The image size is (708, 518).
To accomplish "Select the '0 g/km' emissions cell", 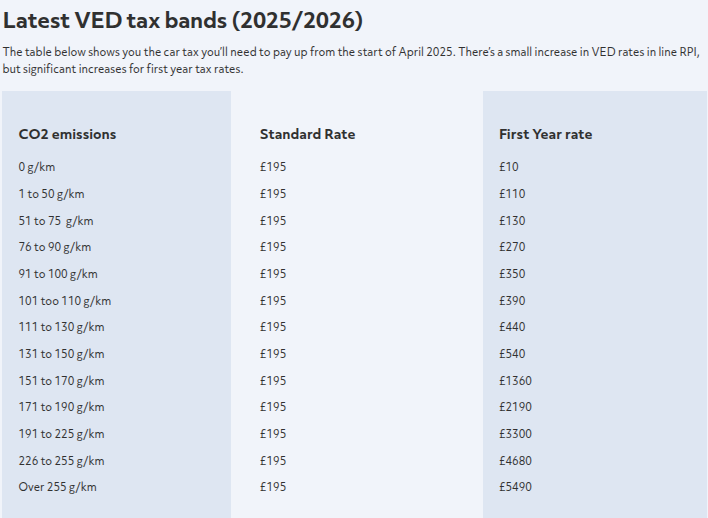I will point(37,167).
